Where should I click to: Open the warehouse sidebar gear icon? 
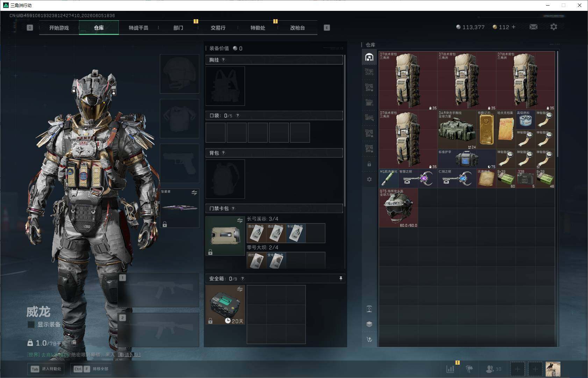pos(369,179)
